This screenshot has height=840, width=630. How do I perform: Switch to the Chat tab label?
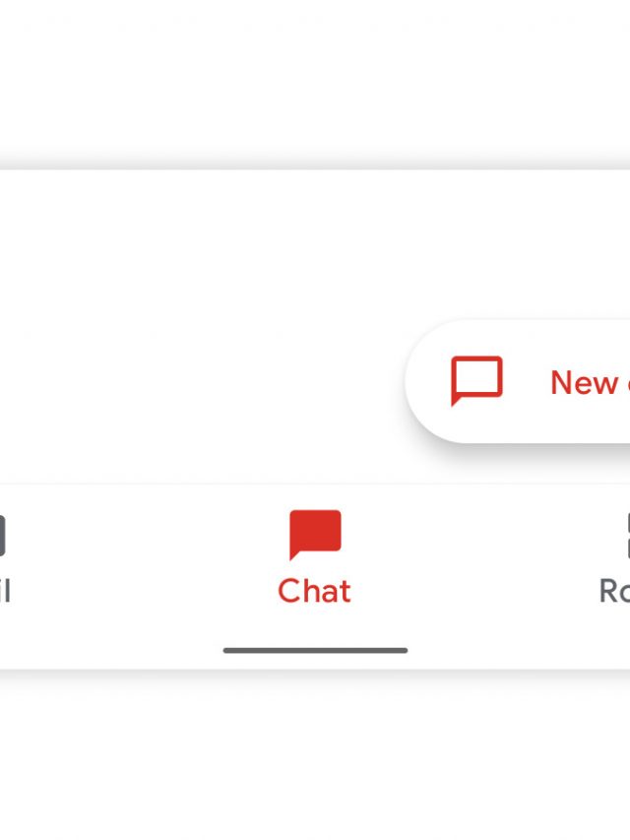click(315, 591)
